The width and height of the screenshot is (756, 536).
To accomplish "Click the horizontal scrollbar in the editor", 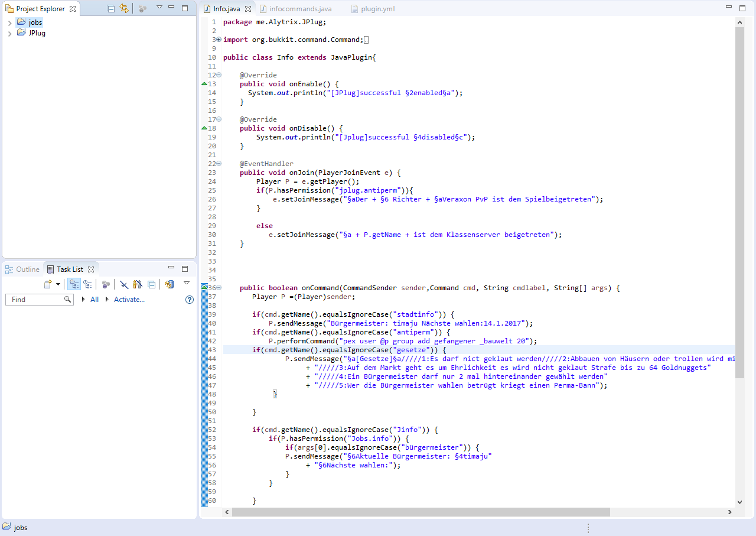I will [x=421, y=512].
